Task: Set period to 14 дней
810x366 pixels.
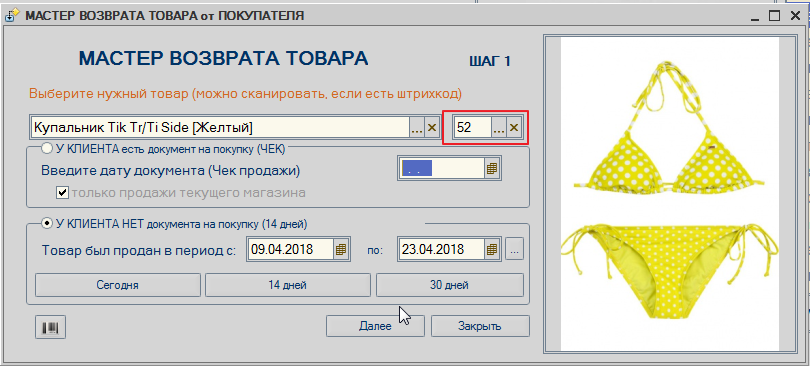Action: tap(288, 285)
